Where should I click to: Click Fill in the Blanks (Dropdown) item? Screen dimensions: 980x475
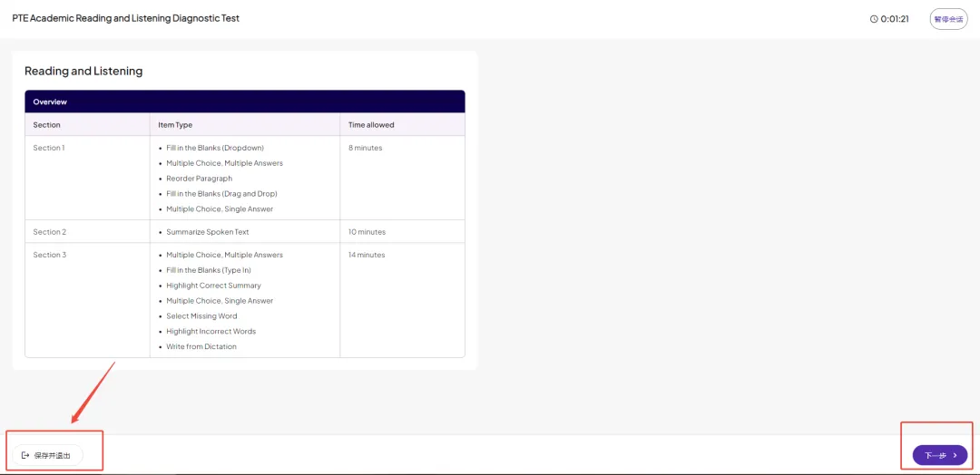click(x=215, y=148)
